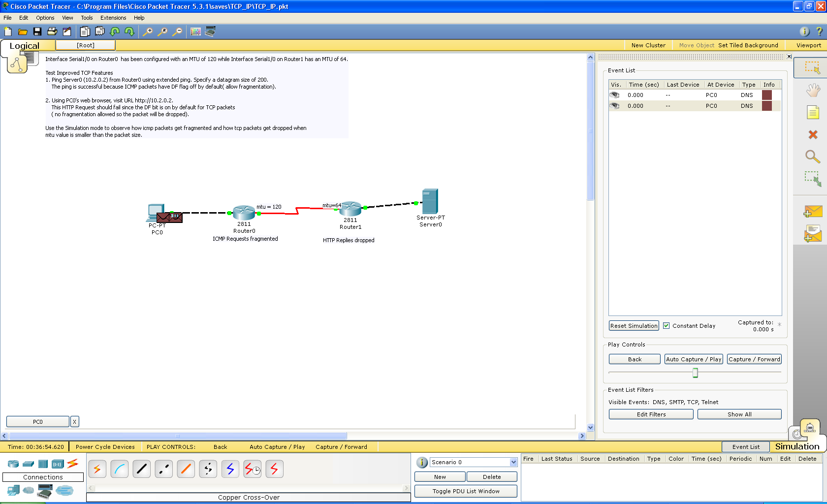Viewport: 827px width, 504px height.
Task: Adjust the simulation play speed slider
Action: coord(695,373)
